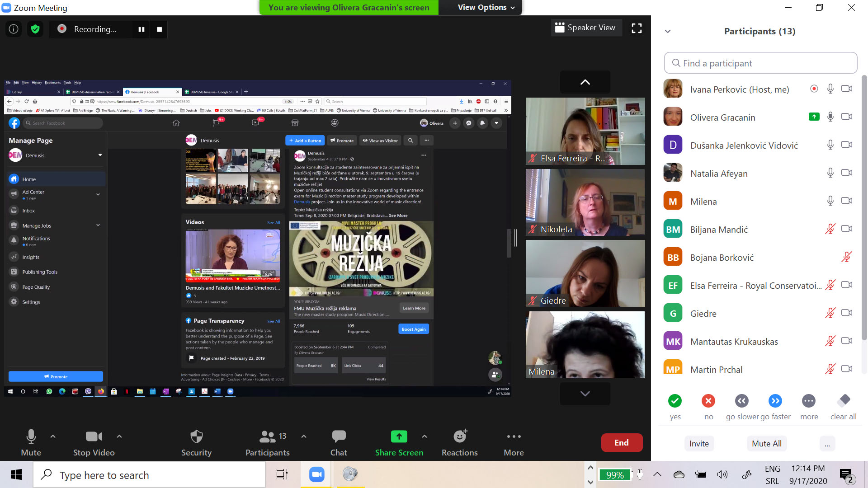
Task: Open the volume control in system tray
Action: click(x=722, y=474)
